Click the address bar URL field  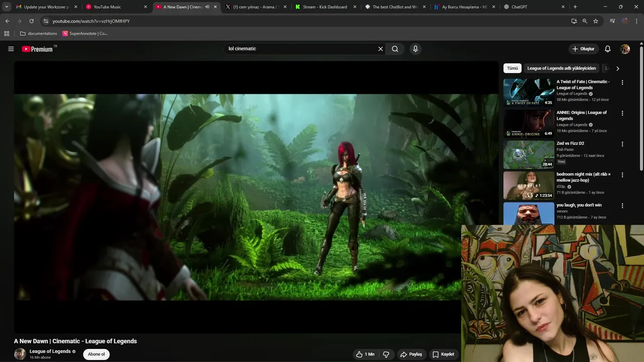307,21
